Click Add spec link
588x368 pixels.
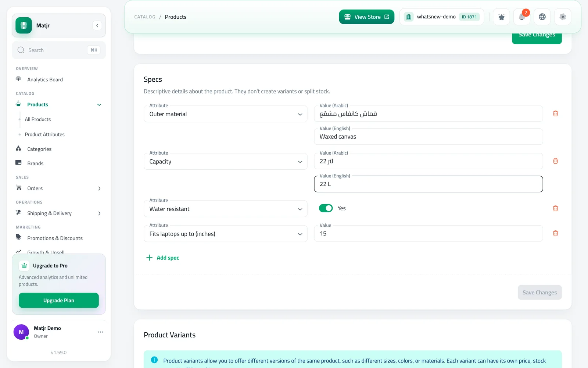pos(162,258)
